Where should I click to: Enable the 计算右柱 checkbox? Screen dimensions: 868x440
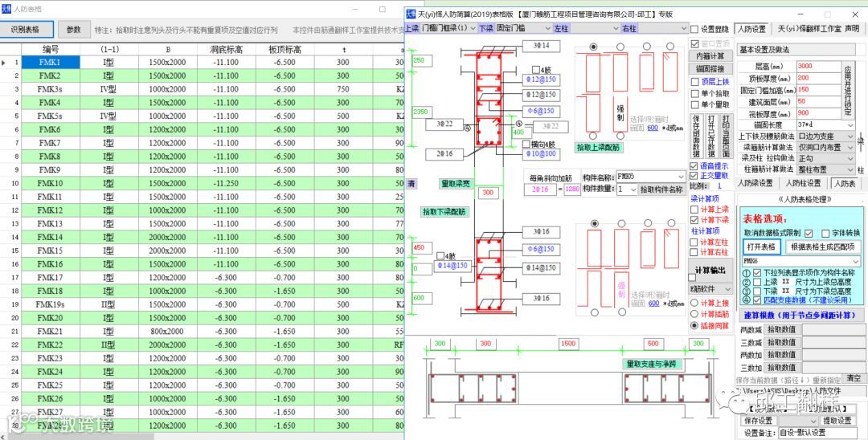pos(694,252)
